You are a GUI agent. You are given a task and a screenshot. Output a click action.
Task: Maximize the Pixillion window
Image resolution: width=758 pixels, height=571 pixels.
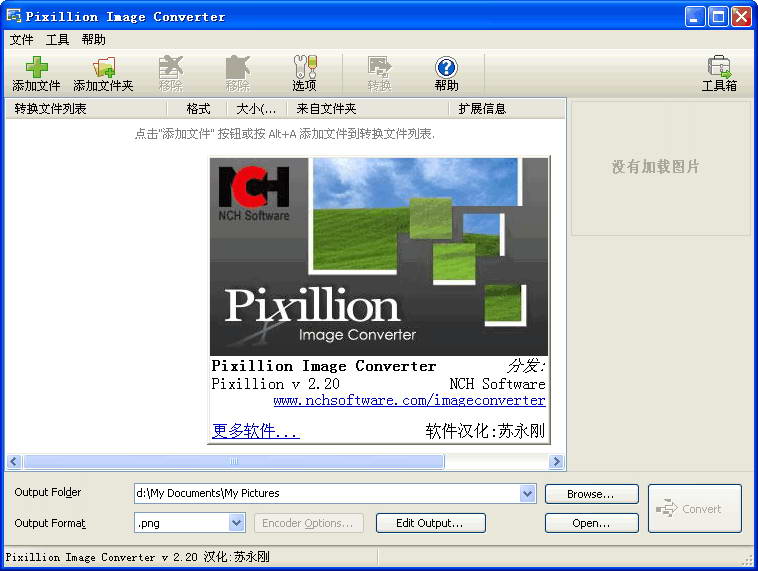tap(718, 17)
